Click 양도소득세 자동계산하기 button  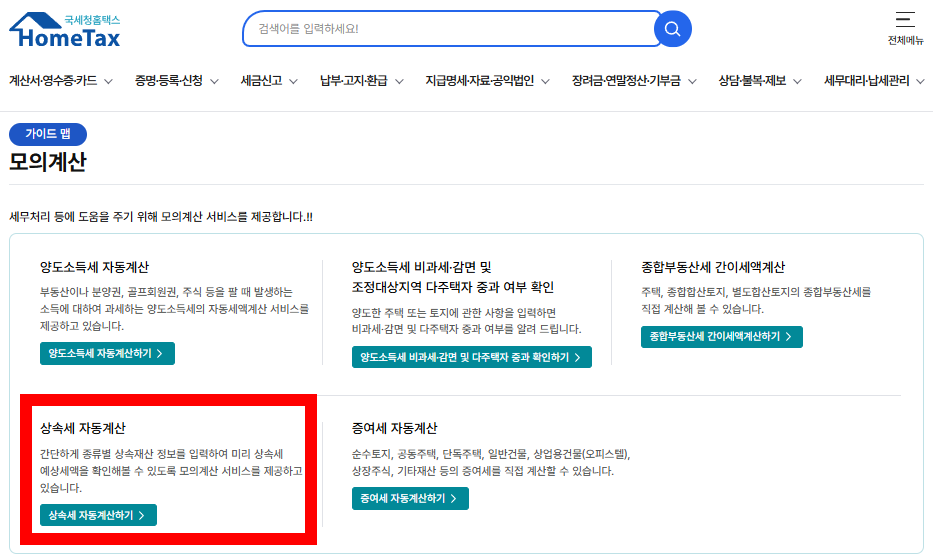point(107,353)
